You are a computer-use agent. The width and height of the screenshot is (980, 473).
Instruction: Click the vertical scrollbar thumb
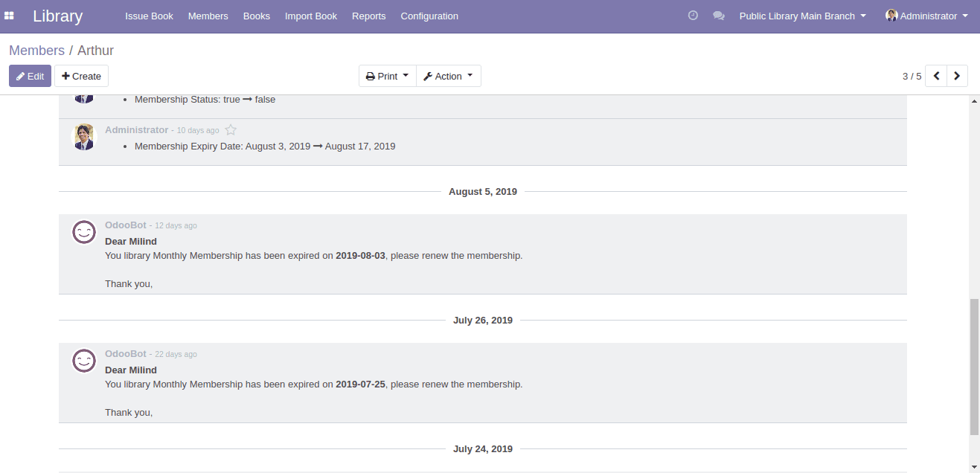tap(974, 367)
